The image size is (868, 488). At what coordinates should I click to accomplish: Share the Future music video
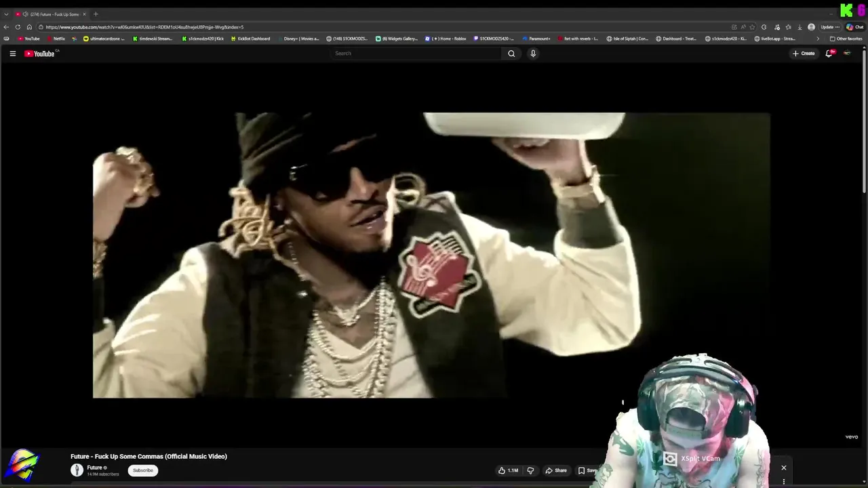coord(556,470)
